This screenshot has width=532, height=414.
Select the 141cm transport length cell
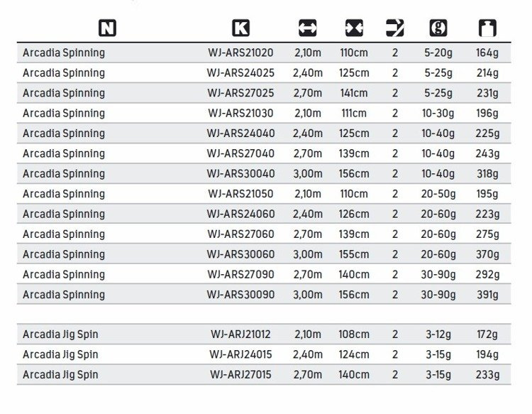tap(354, 93)
